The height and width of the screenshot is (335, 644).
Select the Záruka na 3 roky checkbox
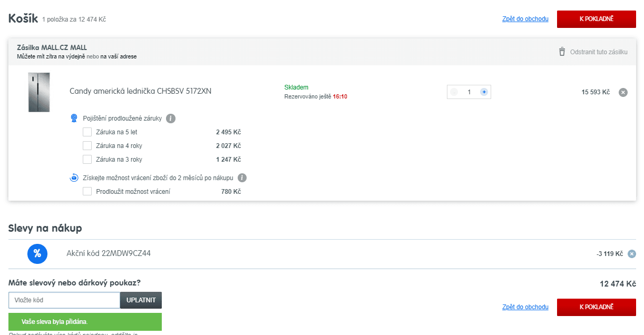tap(87, 160)
